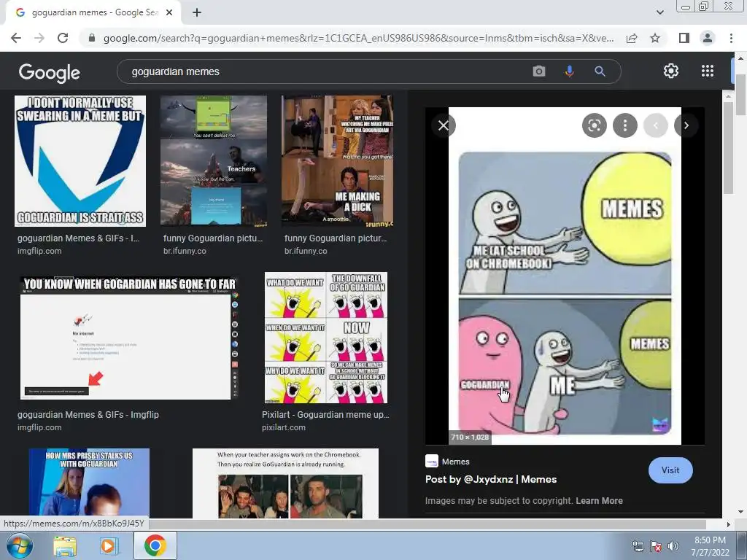747x560 pixels.
Task: Search inside image with Lens icon
Action: coord(594,125)
